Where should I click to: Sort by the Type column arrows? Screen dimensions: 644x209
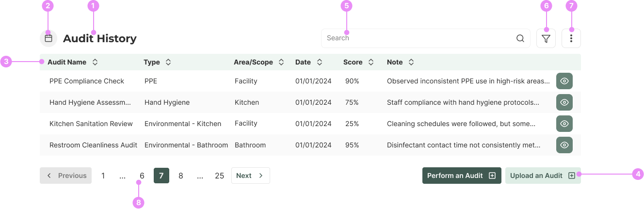(x=168, y=62)
